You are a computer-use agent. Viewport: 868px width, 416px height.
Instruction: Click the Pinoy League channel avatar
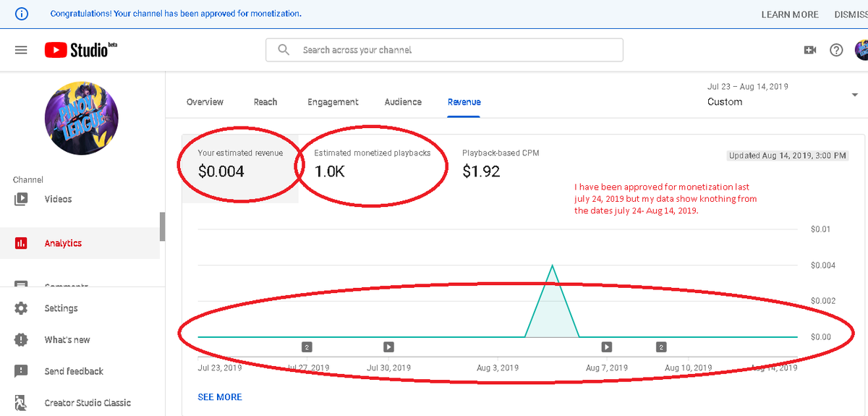pos(82,118)
